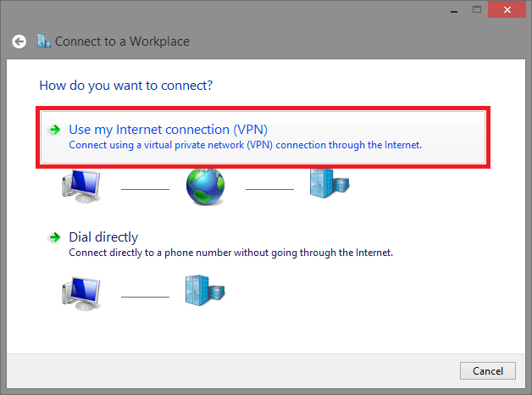Screen dimensions: 532x395
Task: Click the VPN option description text
Action: (x=245, y=145)
